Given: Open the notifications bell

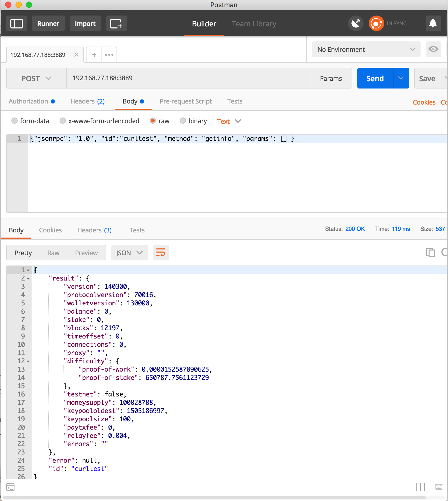Looking at the screenshot, I should click(x=433, y=24).
